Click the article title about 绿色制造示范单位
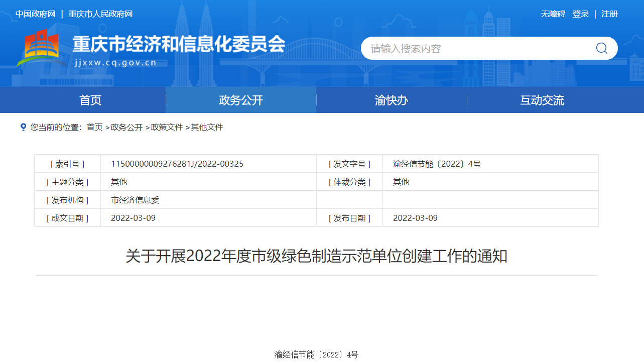The height and width of the screenshot is (364, 644). [316, 257]
